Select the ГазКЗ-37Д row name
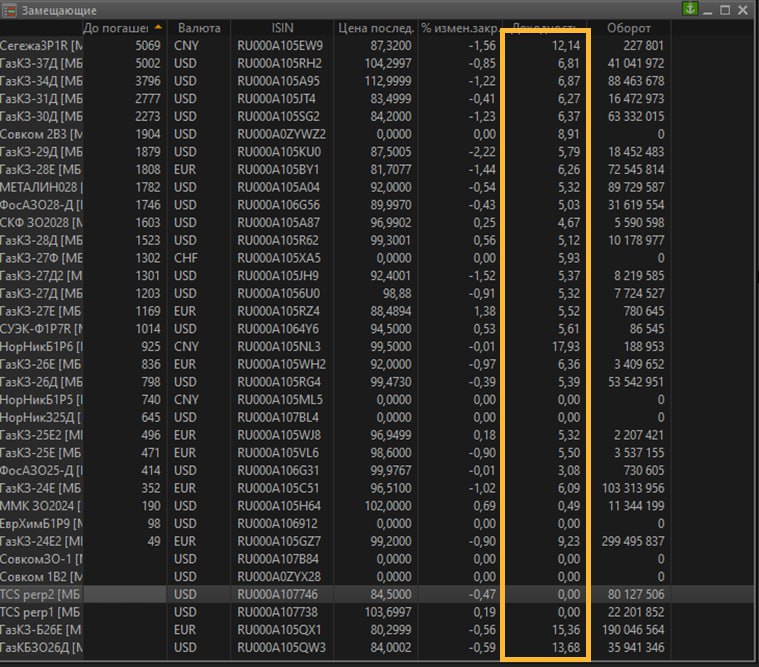 click(x=41, y=63)
